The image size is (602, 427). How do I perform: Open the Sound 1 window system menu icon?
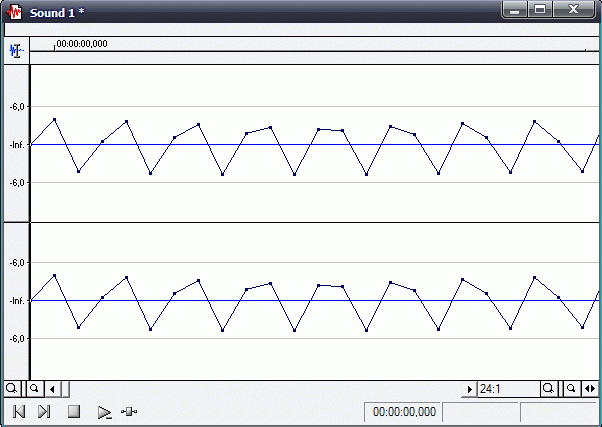pyautogui.click(x=14, y=11)
